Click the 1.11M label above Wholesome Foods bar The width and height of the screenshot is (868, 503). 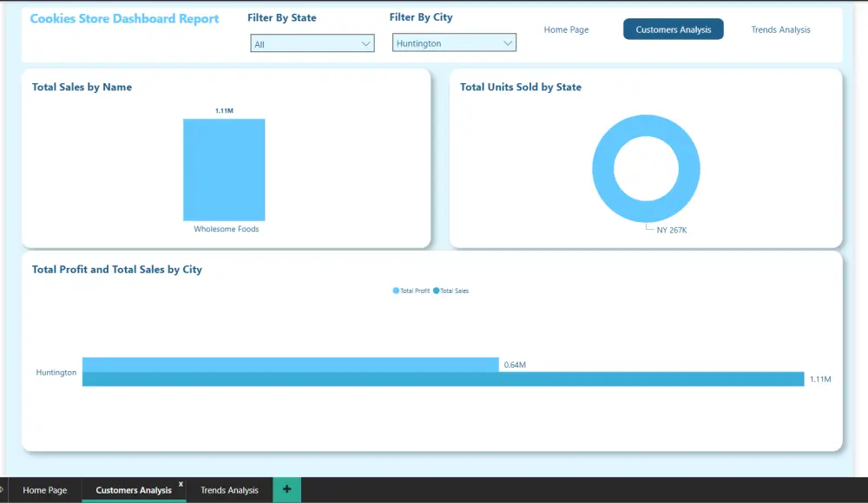[224, 111]
